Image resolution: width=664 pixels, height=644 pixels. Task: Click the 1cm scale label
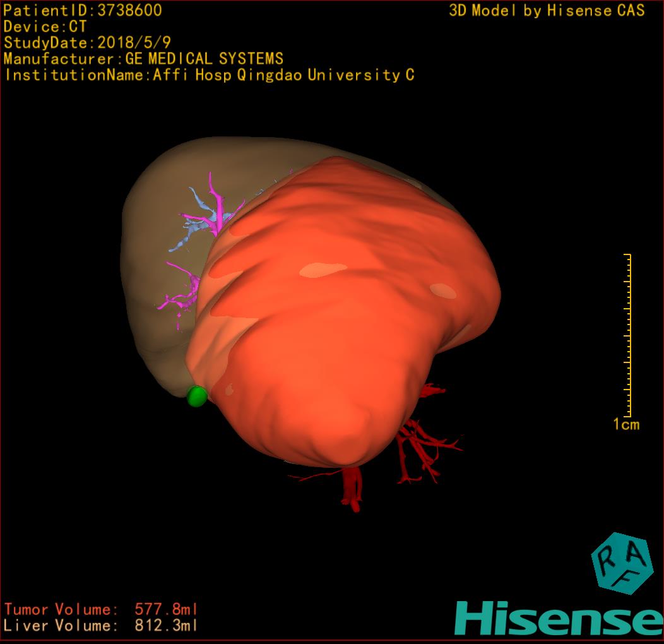626,424
